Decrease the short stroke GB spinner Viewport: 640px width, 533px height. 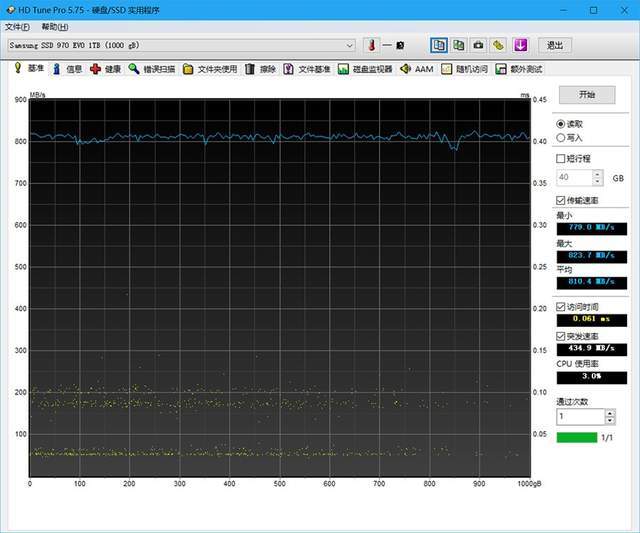coord(598,181)
